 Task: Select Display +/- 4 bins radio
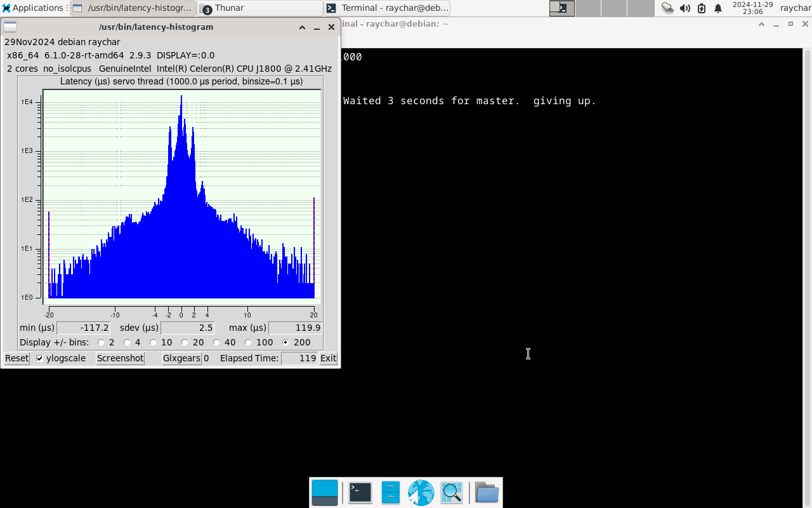coord(127,343)
